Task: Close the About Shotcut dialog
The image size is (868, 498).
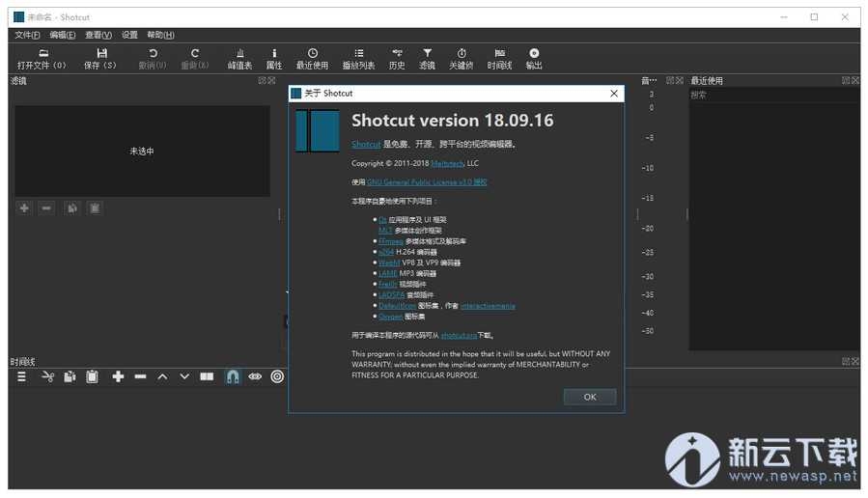Action: [x=614, y=94]
